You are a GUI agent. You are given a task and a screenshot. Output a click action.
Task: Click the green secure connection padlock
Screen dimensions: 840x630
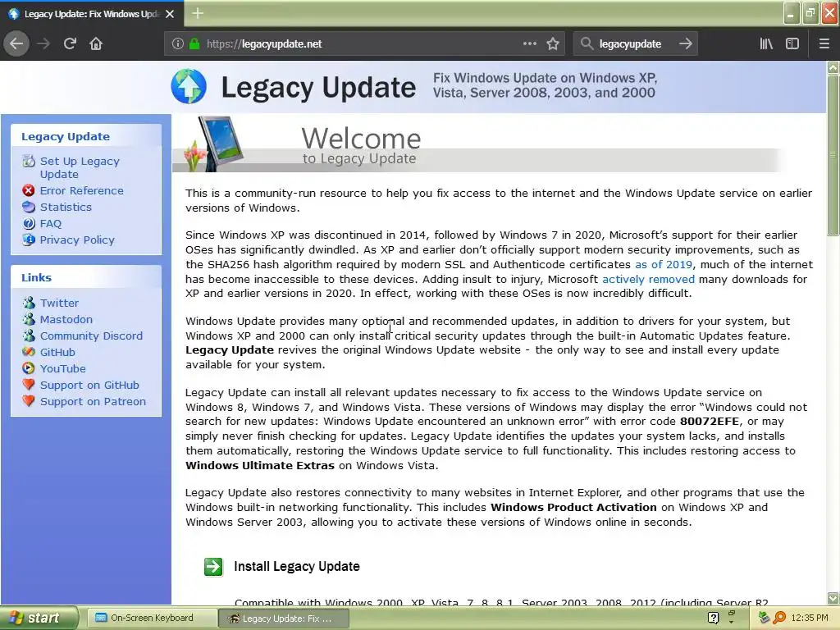[x=194, y=44]
